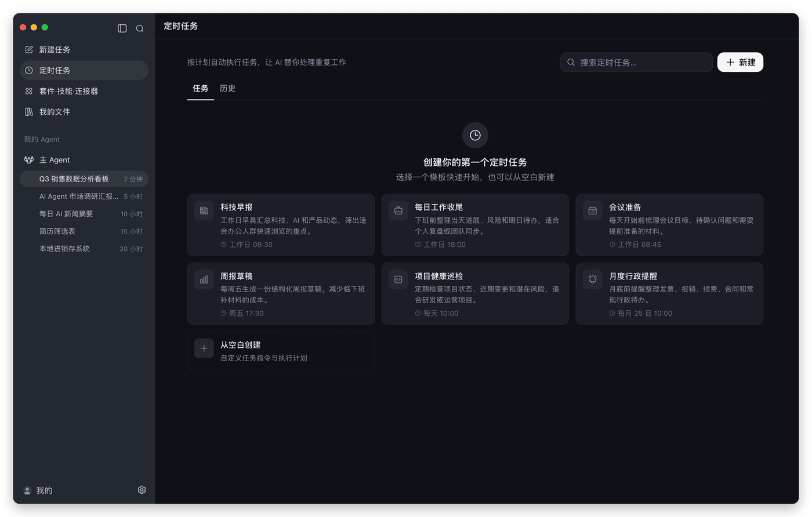Open the Q3 销售数据分析看板 conversation

coord(84,179)
